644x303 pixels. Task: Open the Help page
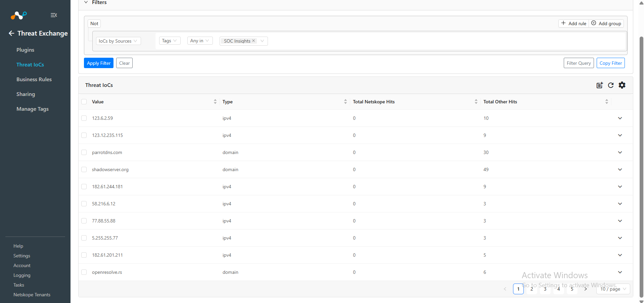(x=18, y=246)
